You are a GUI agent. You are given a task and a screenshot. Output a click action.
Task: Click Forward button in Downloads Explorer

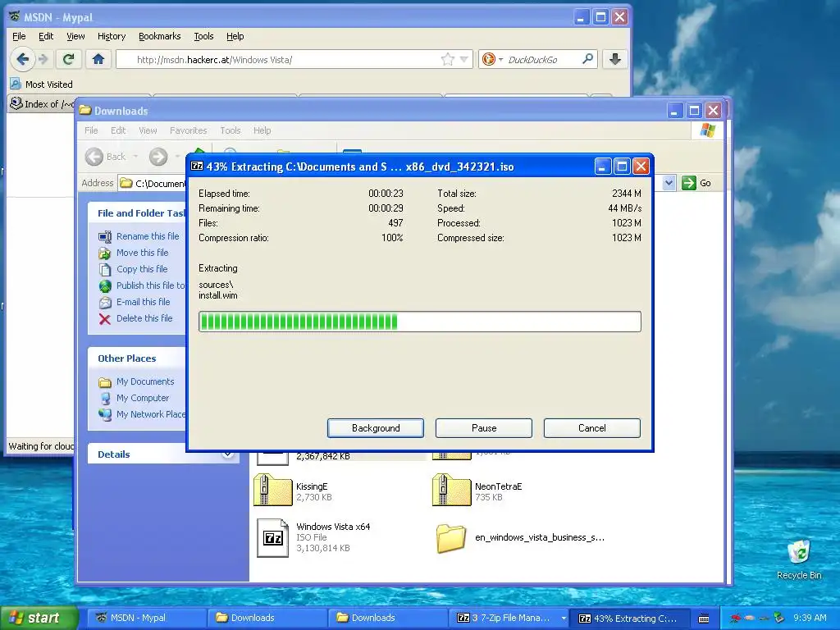click(x=158, y=157)
